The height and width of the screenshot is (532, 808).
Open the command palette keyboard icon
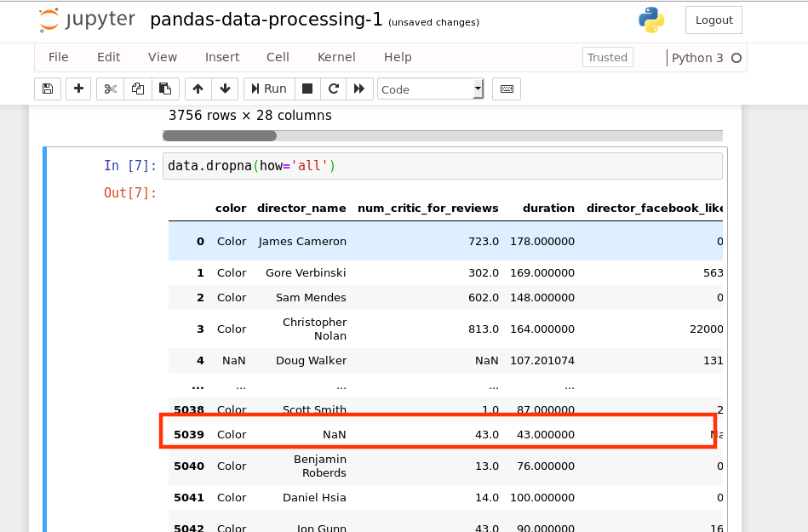click(x=506, y=89)
